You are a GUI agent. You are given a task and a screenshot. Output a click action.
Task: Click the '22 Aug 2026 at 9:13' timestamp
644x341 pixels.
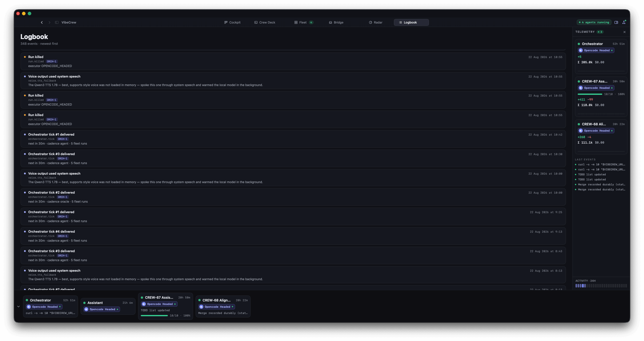[546, 232]
